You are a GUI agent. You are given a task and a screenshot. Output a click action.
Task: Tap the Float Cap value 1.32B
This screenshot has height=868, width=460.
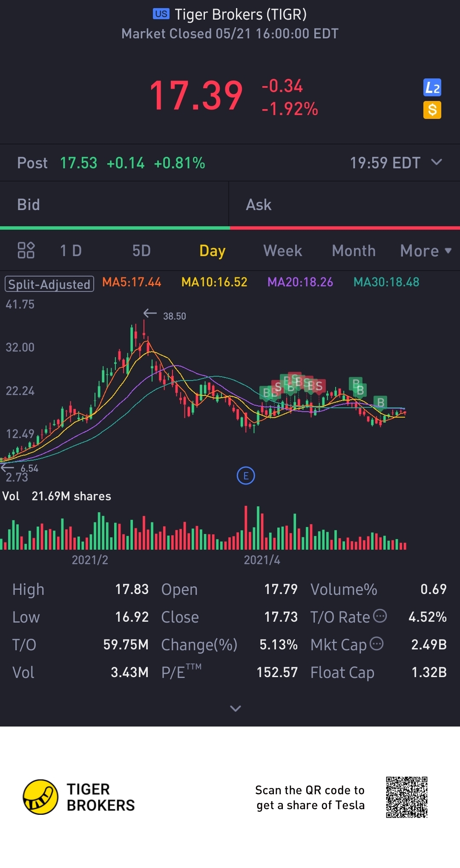(429, 672)
